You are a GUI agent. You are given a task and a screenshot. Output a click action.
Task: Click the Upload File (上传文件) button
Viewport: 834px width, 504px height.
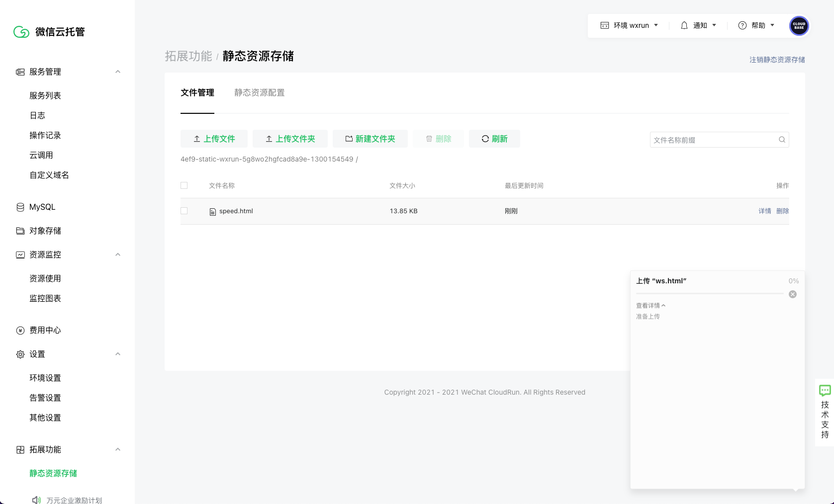(214, 139)
